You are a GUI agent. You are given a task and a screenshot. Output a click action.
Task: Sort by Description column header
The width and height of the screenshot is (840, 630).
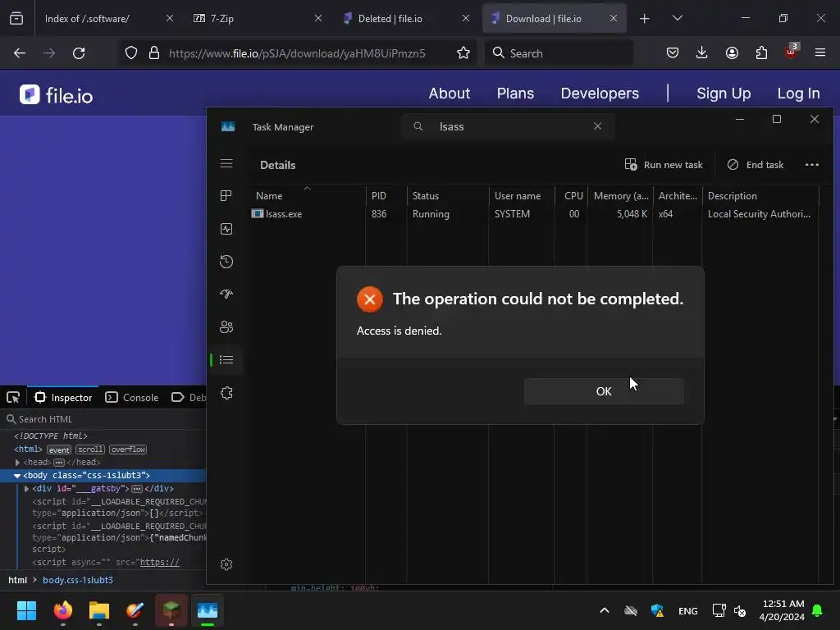coord(760,195)
